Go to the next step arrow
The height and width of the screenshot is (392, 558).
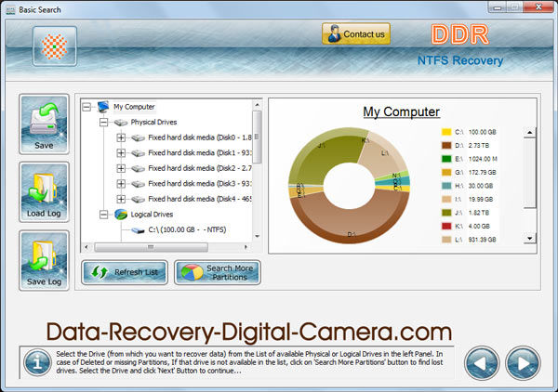point(523,363)
